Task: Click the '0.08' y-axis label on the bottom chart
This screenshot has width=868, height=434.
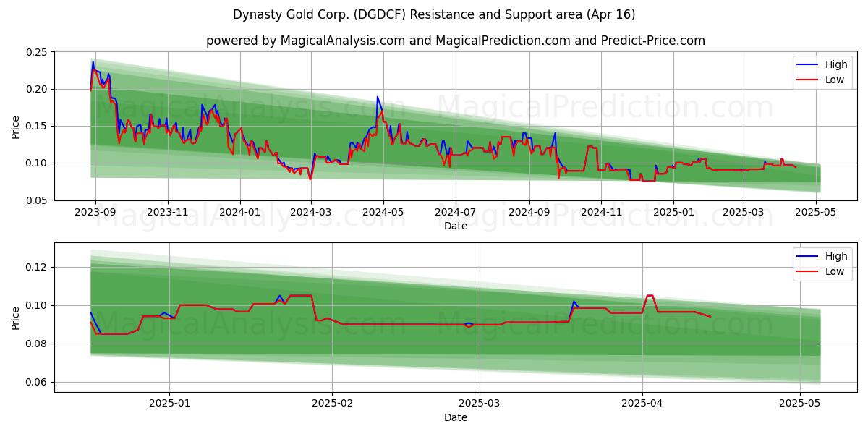Action: [36, 344]
